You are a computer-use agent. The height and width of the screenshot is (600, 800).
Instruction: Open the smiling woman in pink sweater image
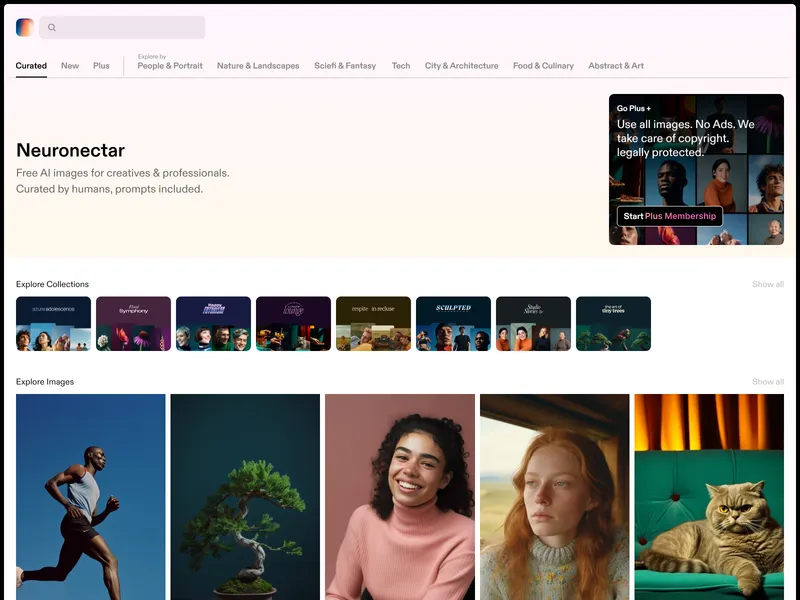tap(400, 497)
